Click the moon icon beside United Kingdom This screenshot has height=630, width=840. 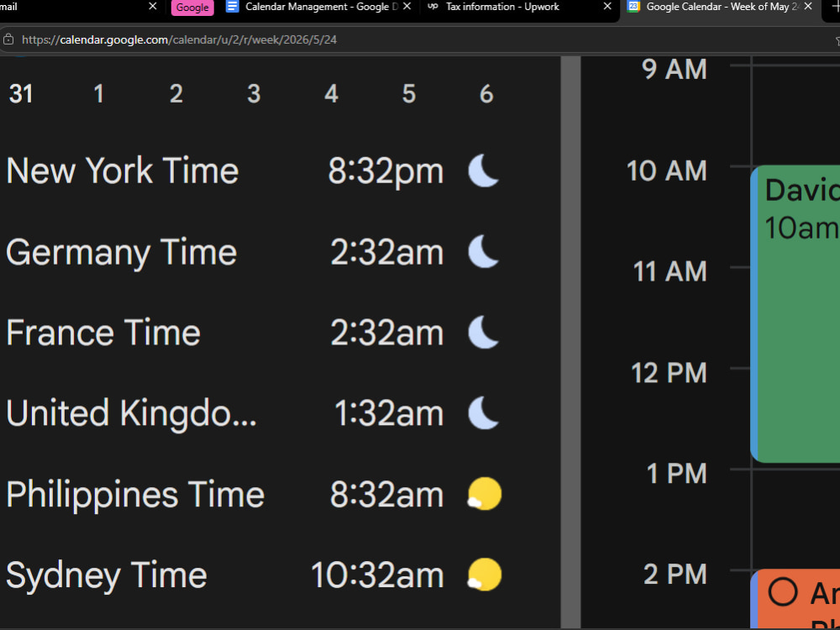click(x=484, y=413)
